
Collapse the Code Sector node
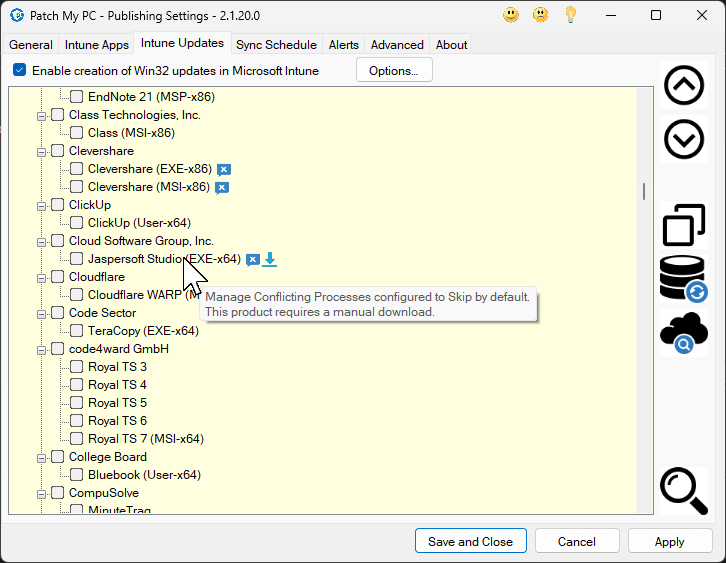click(x=41, y=314)
